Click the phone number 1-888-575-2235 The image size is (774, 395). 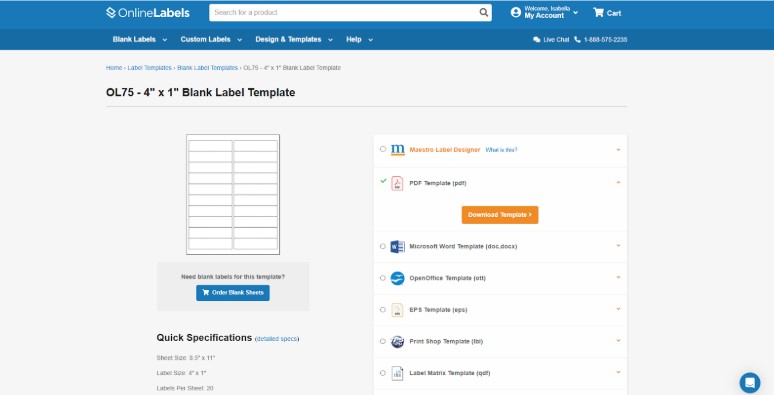605,40
